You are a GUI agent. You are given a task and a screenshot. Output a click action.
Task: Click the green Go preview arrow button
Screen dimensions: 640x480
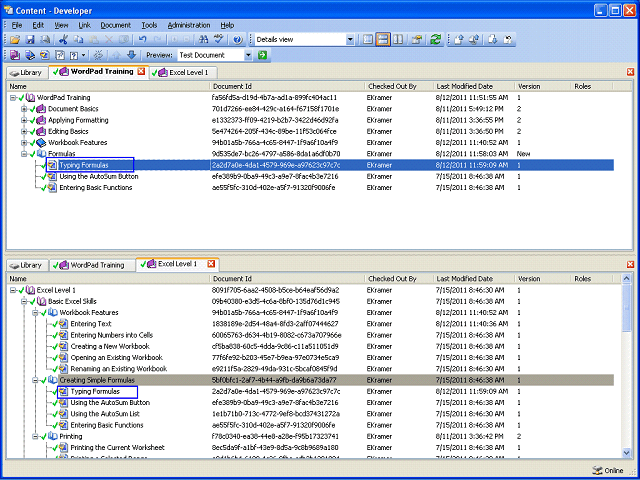[x=262, y=55]
